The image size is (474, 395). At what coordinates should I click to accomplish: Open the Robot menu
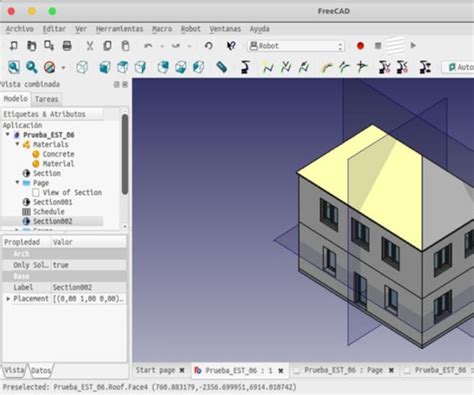[x=191, y=29]
